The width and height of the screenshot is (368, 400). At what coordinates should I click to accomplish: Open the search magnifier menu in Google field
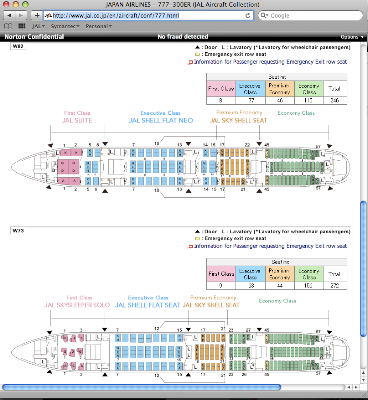click(x=264, y=15)
